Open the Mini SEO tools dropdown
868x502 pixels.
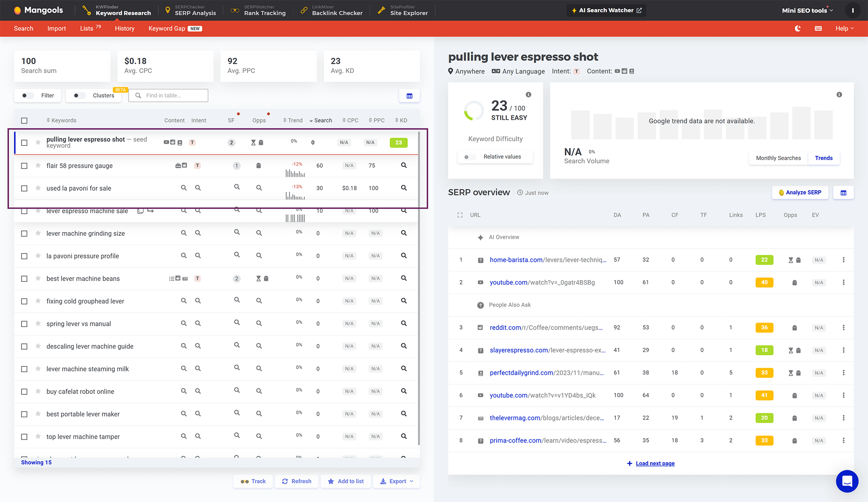pos(806,10)
